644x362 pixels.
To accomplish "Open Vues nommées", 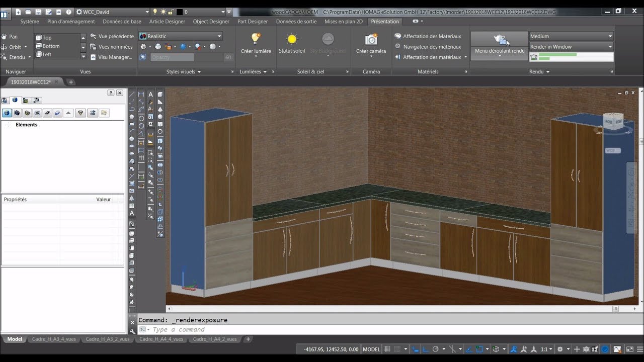I will point(112,47).
